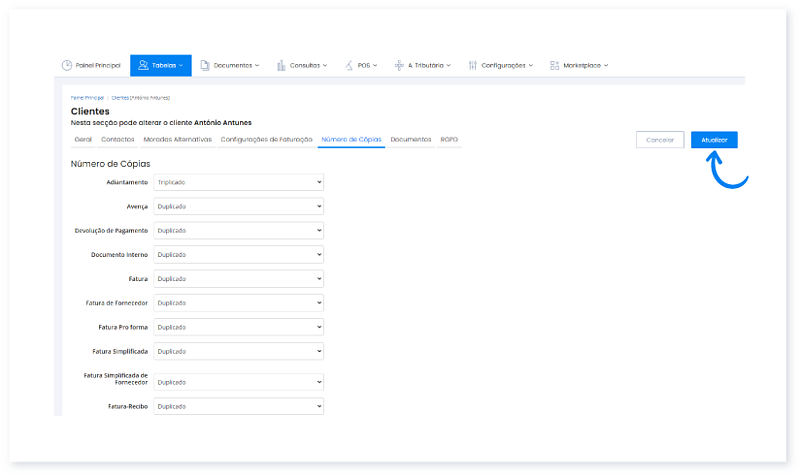
Task: Switch to the Moradas Alternativas tab
Action: (178, 139)
